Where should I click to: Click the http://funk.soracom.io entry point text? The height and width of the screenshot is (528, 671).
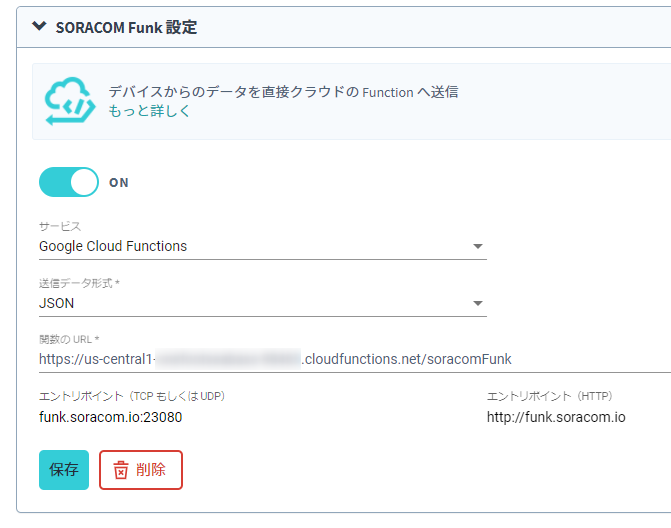pos(555,417)
